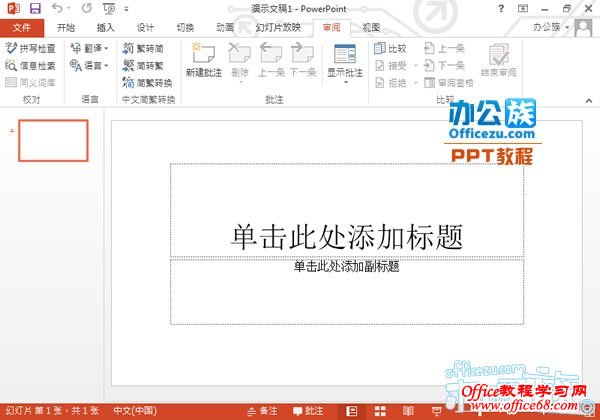Click 接受 to accept changes
The image size is (600, 420).
pyautogui.click(x=391, y=66)
